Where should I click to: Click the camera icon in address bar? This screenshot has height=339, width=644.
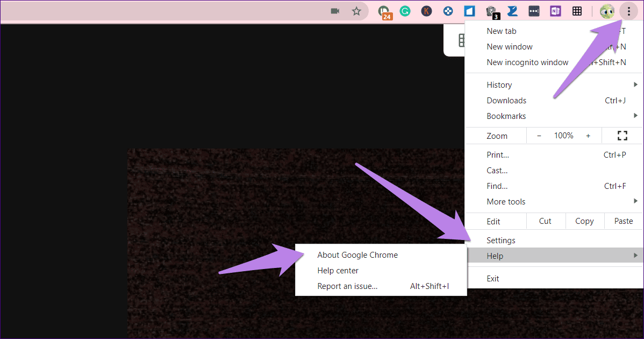pos(335,11)
